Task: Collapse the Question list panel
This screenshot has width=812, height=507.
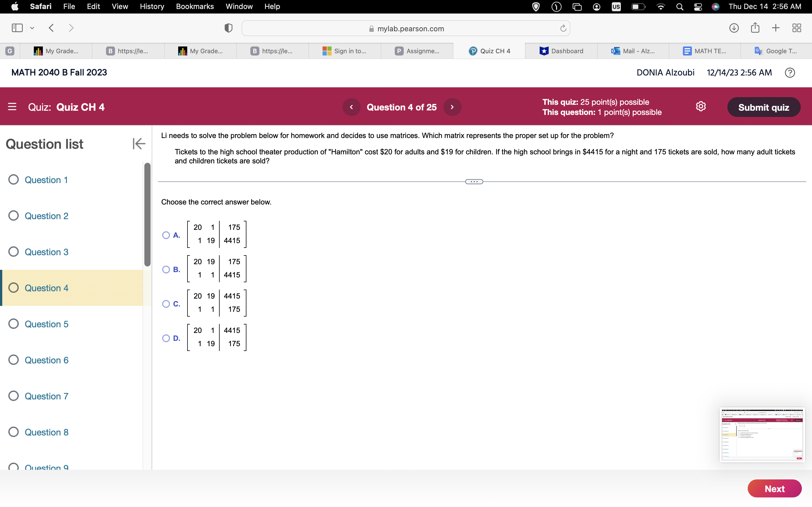Action: (139, 144)
